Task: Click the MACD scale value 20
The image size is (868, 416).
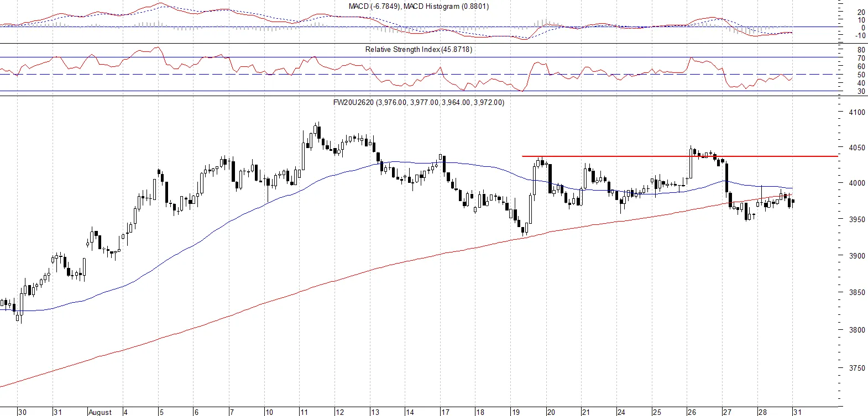Action: click(x=861, y=13)
